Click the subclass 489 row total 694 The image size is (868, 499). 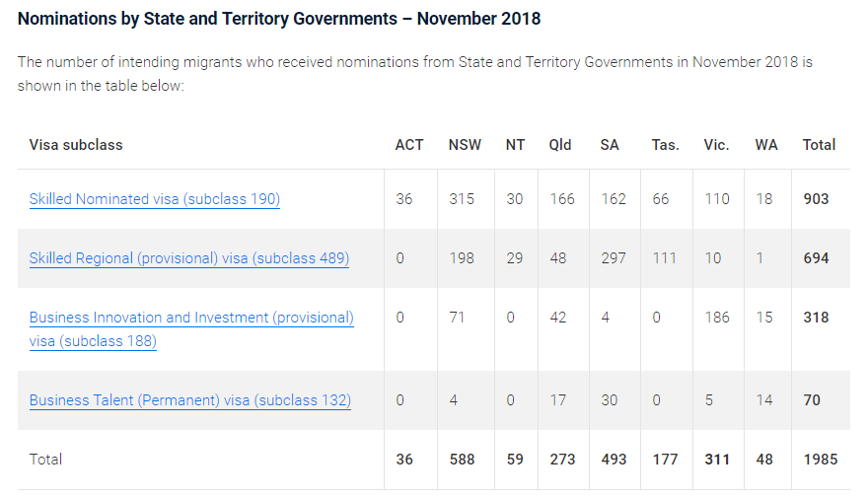click(x=816, y=258)
